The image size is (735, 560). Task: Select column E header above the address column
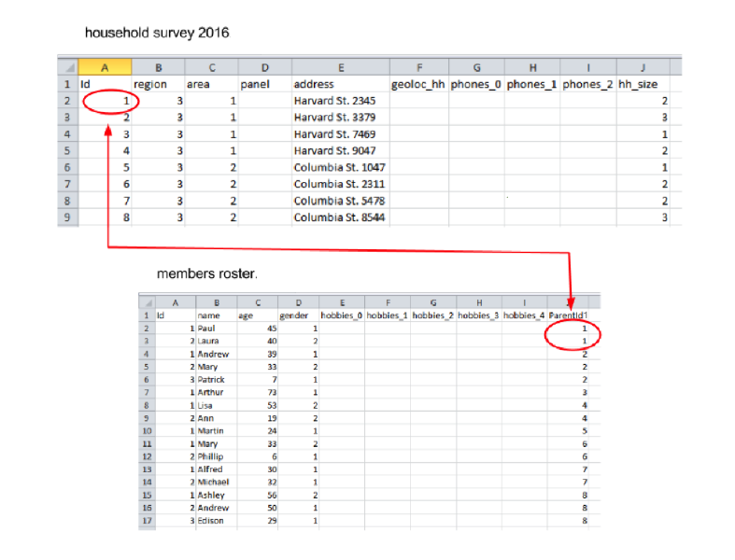click(x=341, y=68)
